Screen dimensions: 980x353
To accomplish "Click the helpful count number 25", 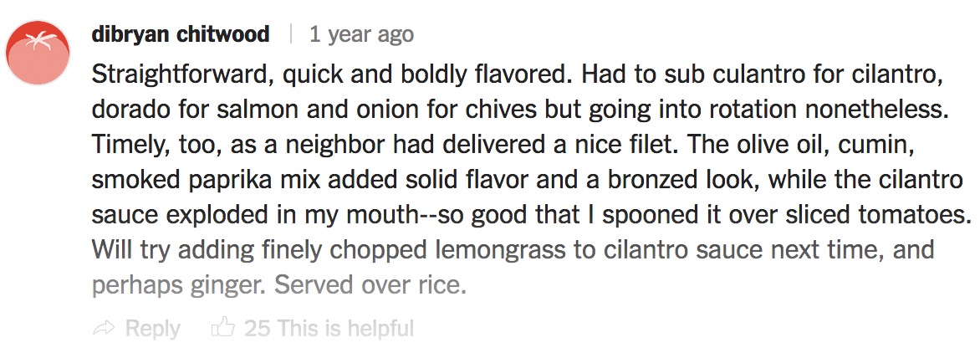I will pyautogui.click(x=258, y=329).
